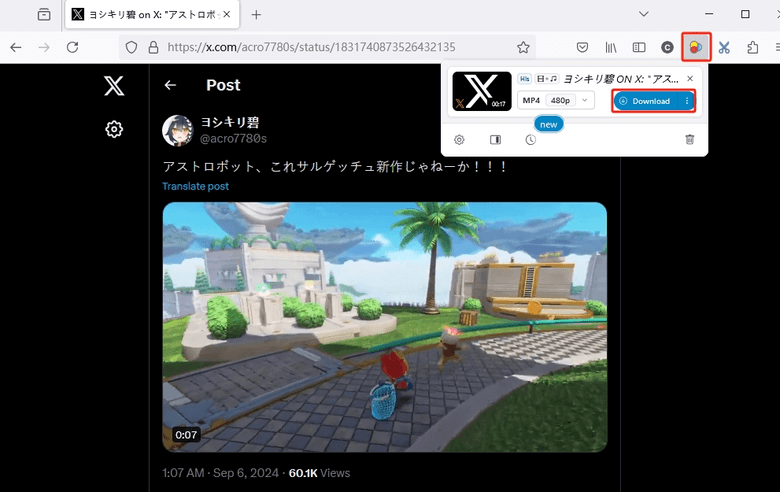Maximize the Firefox window
The image size is (780, 492).
coord(745,14)
